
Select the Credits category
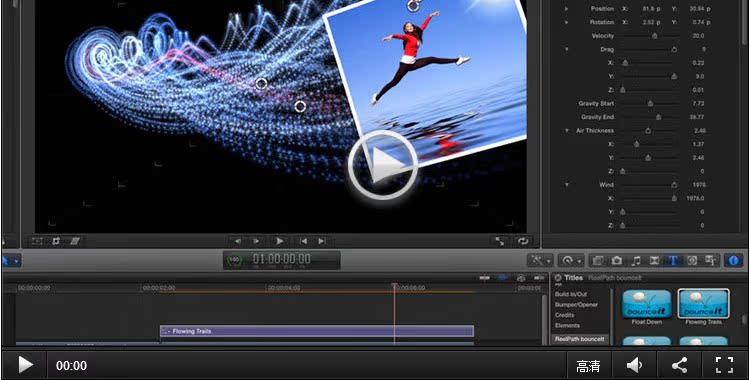(x=565, y=315)
